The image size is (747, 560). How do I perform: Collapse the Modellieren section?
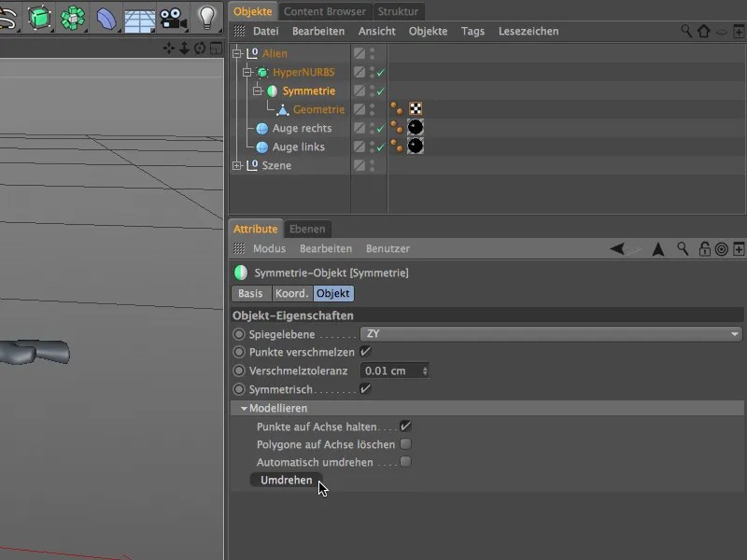(245, 408)
